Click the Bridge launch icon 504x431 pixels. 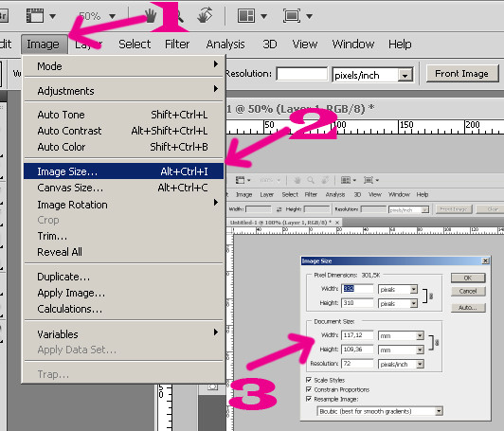click(x=3, y=15)
